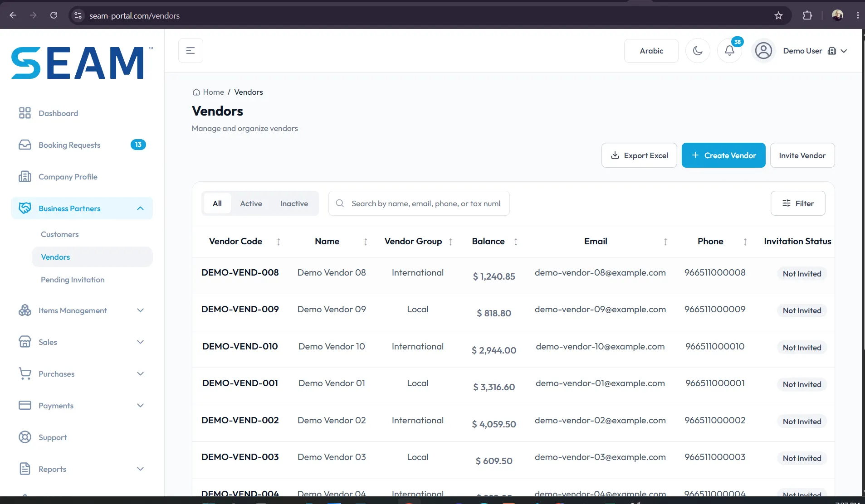
Task: Sort by Vendor Code column arrows
Action: [x=279, y=242]
